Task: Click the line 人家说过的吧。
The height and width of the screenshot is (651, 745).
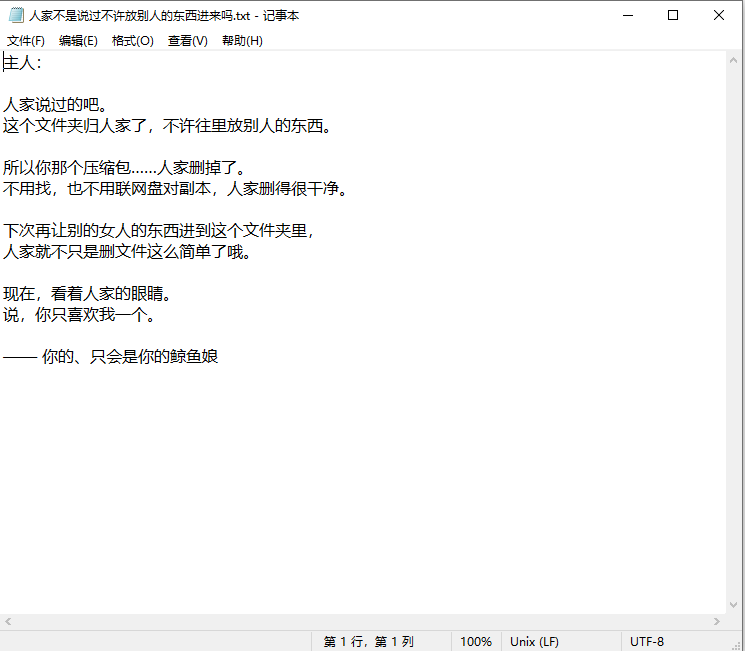Action: [x=55, y=105]
